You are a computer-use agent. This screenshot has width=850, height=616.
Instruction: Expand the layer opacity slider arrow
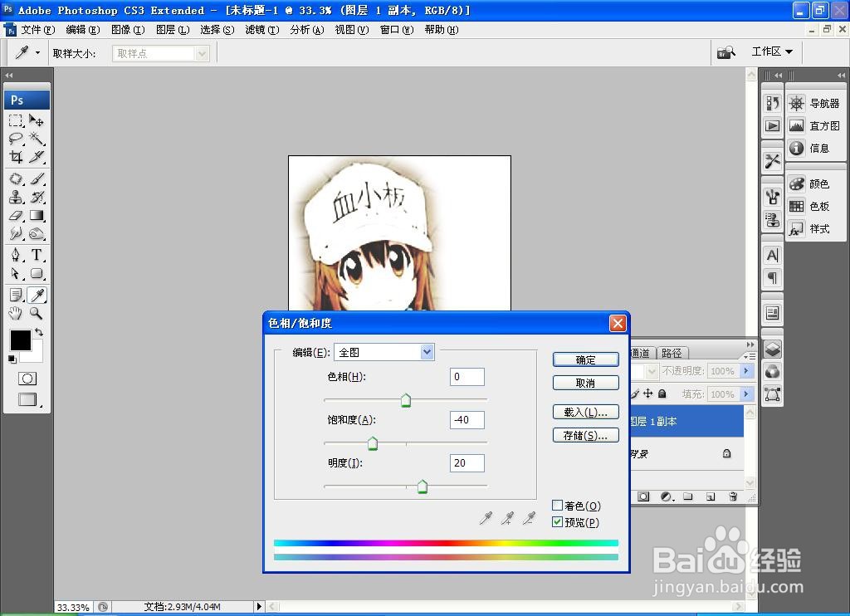[x=746, y=371]
